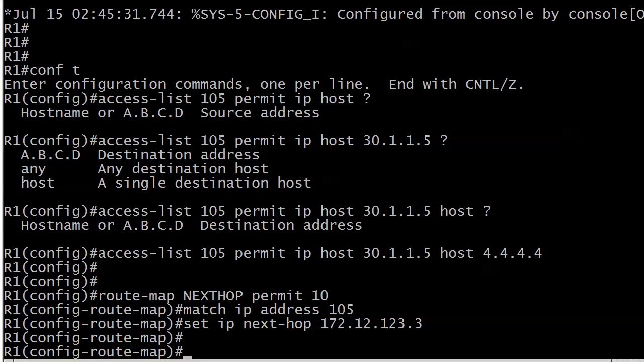Click the 'route-map NEXTHOP permit 10' line

pos(166,296)
